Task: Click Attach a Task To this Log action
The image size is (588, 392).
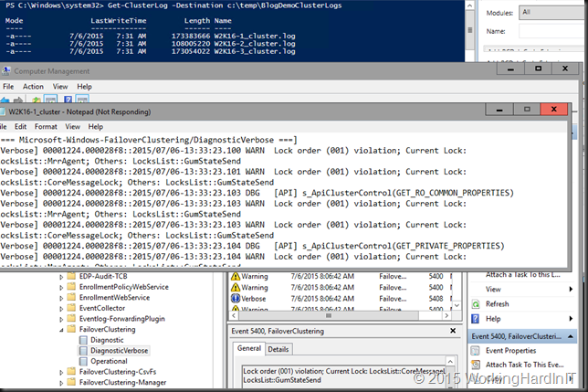Action: [x=523, y=275]
